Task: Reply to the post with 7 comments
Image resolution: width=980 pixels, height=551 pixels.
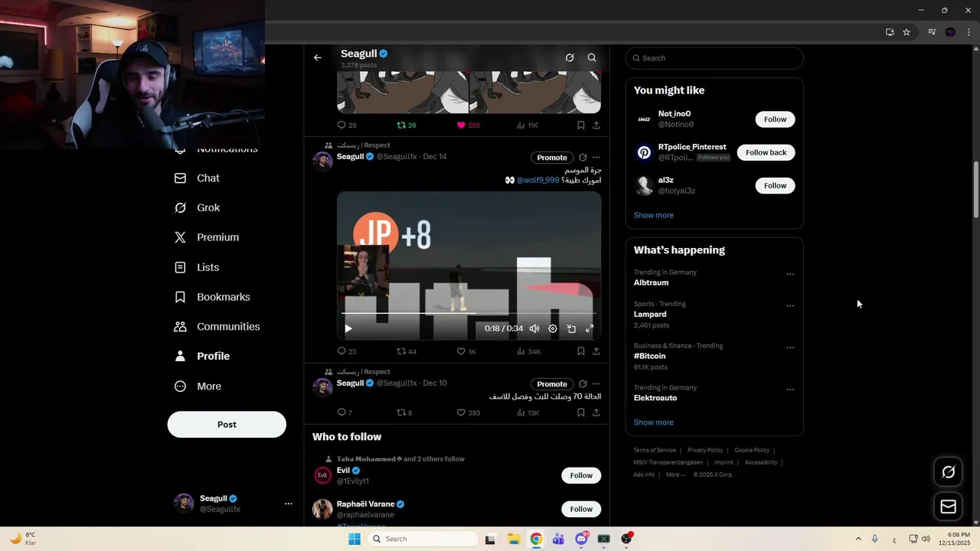Action: (x=345, y=412)
